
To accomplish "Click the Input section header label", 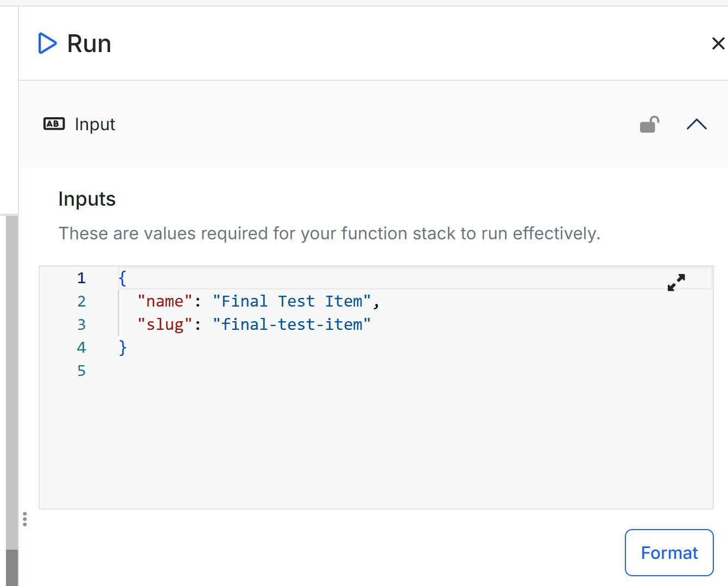I will click(x=95, y=125).
